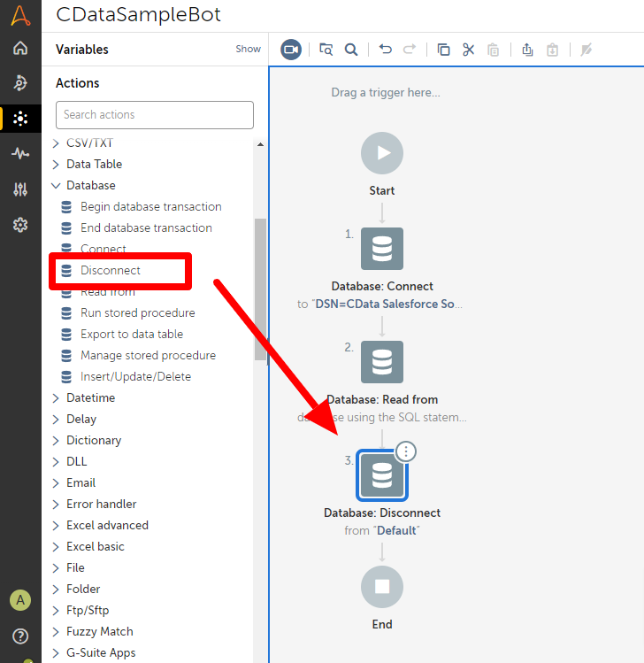This screenshot has height=663, width=644.
Task: Click the help question mark icon
Action: point(20,636)
